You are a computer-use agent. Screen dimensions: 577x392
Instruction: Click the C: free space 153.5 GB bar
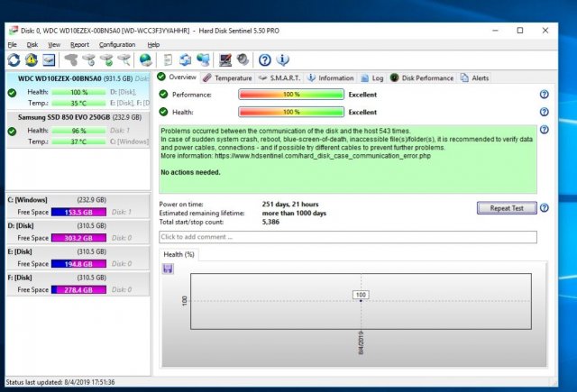78,212
